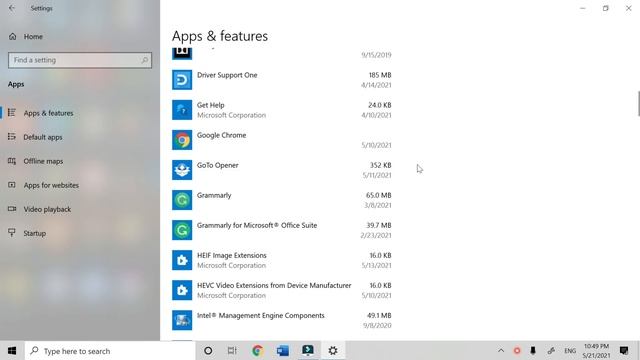This screenshot has height=360, width=640.
Task: Click the HEIF Image Extensions icon
Action: 182,260
